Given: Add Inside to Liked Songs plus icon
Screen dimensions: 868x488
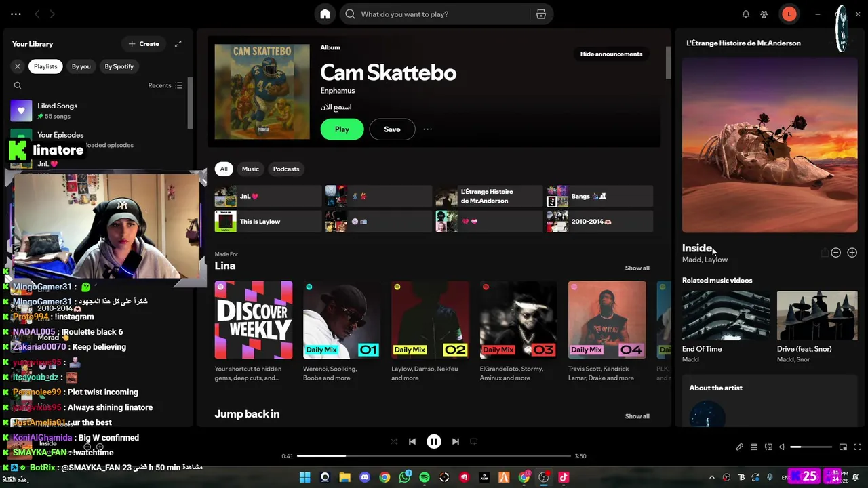Looking at the screenshot, I should click(852, 253).
